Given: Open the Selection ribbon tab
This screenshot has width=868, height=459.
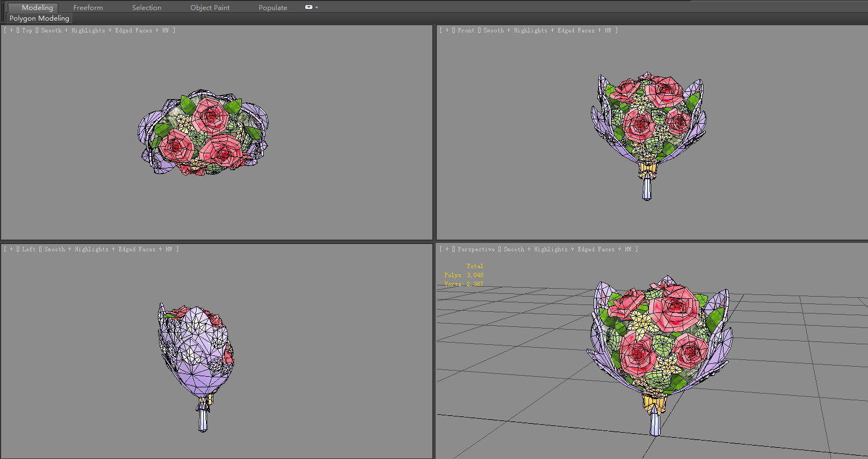Looking at the screenshot, I should click(147, 8).
